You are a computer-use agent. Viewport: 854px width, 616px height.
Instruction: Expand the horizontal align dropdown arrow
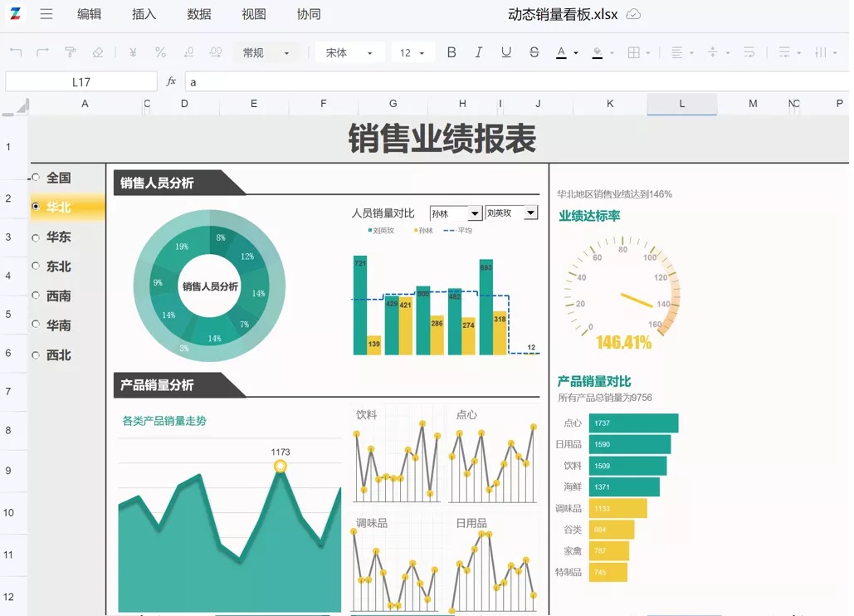click(x=691, y=53)
